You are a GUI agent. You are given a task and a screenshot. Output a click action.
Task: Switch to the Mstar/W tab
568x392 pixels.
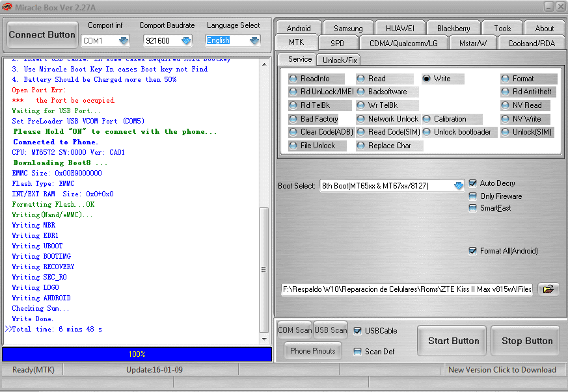(473, 43)
